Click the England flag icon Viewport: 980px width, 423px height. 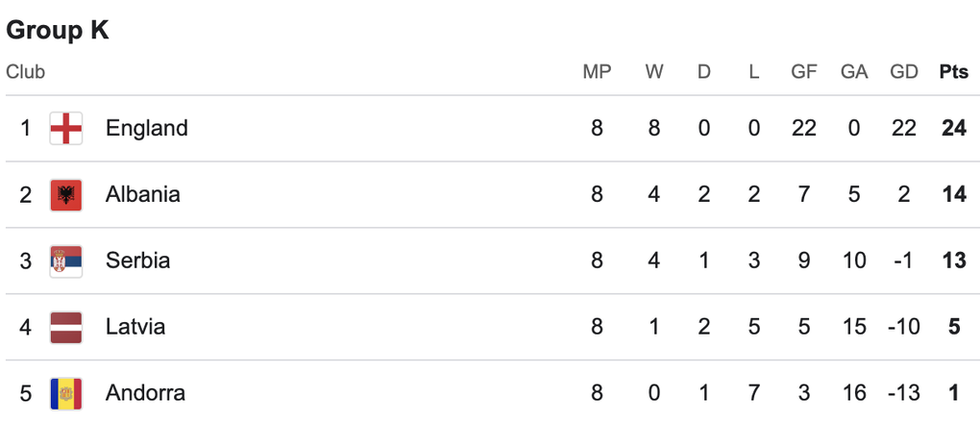coord(66,128)
